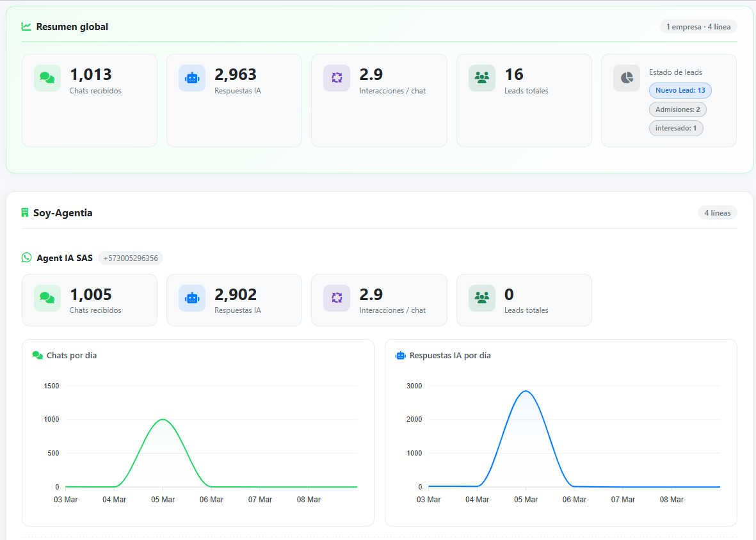Click the Chats por día chat icon
756x540 pixels.
click(x=37, y=356)
